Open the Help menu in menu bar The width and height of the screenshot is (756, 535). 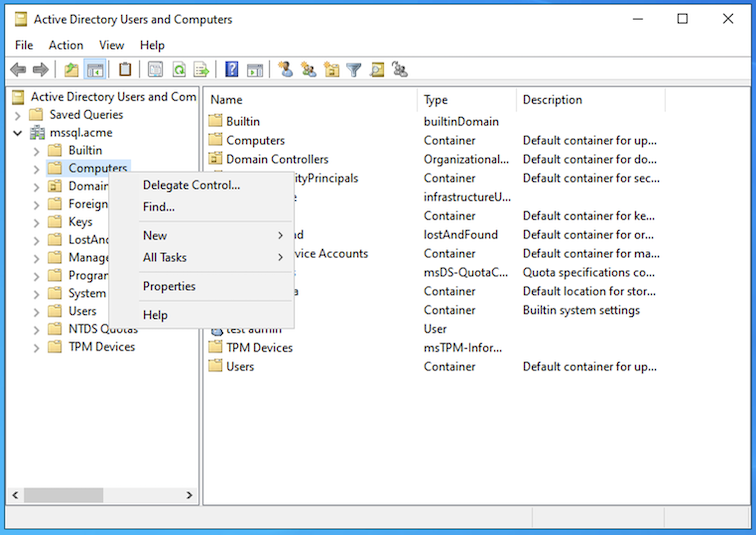point(152,45)
